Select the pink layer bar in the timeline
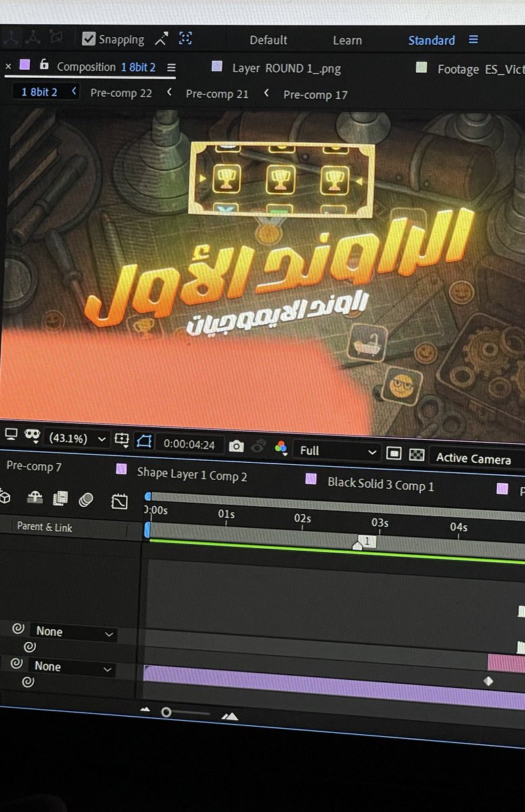This screenshot has width=525, height=812. [506, 662]
